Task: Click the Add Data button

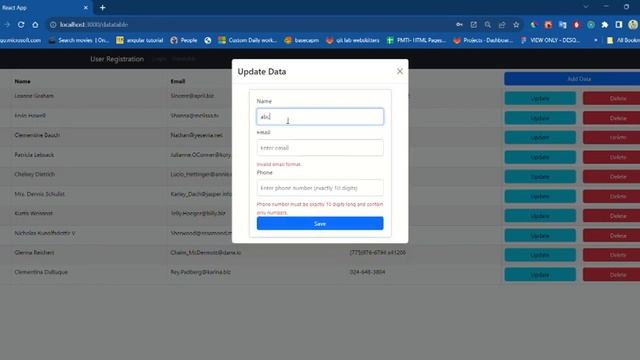Action: (572, 79)
